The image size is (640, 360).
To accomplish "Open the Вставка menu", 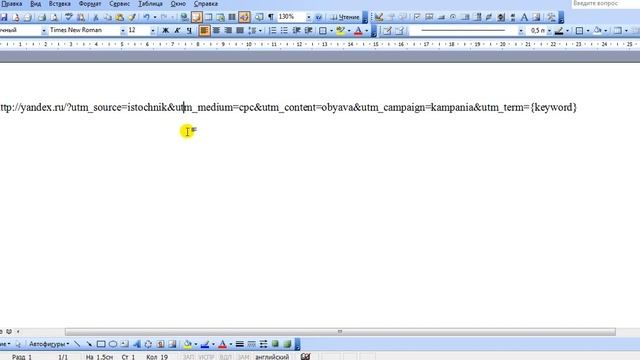I will [x=60, y=4].
